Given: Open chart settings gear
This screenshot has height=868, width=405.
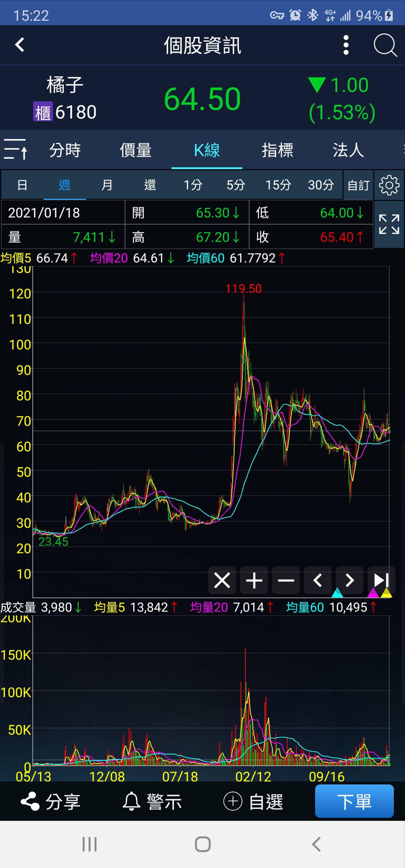Looking at the screenshot, I should click(x=389, y=185).
